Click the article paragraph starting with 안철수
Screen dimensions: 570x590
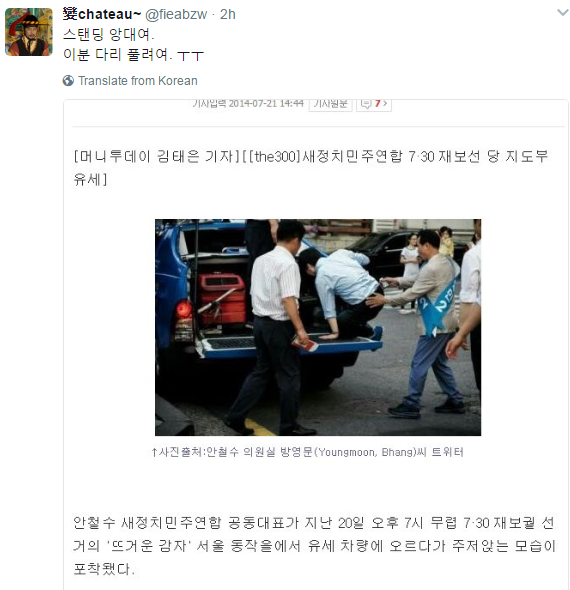click(315, 546)
